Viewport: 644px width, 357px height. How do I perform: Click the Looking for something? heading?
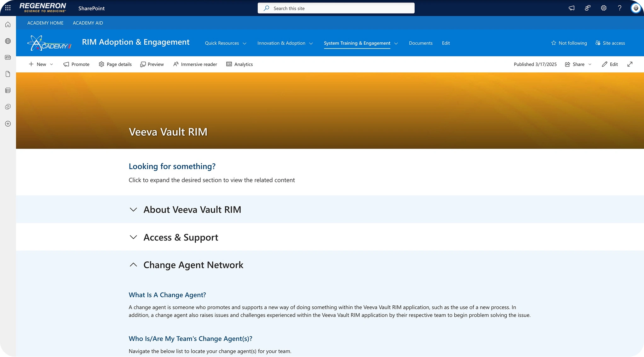pos(172,166)
